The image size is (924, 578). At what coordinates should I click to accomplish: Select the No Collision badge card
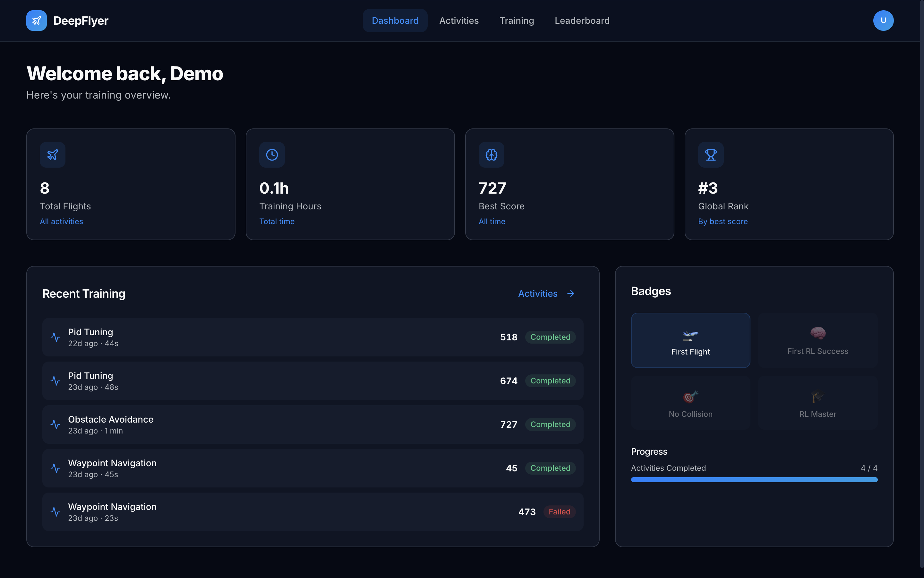point(690,403)
